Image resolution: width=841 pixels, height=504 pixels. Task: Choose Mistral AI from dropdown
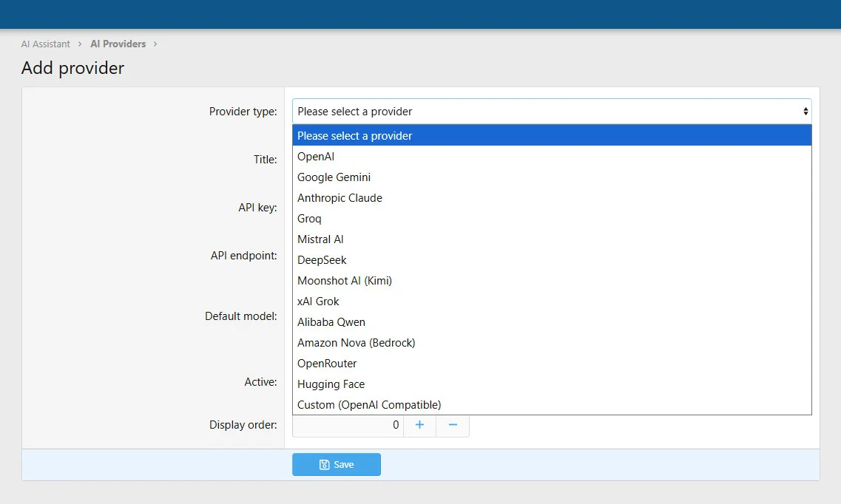[x=320, y=239]
